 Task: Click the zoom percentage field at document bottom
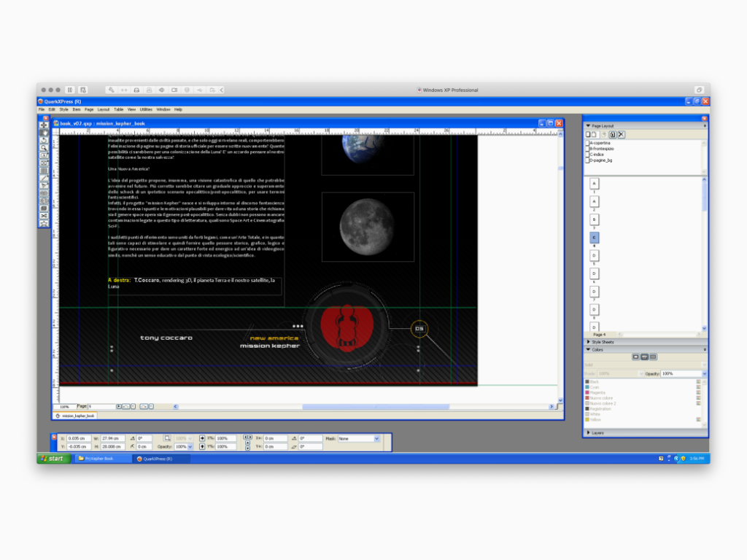coord(64,407)
